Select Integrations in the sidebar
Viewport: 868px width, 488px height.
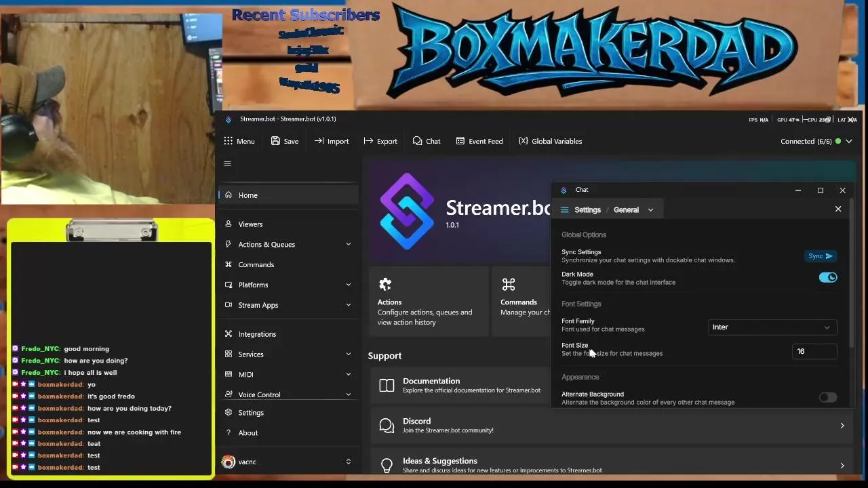click(288, 334)
